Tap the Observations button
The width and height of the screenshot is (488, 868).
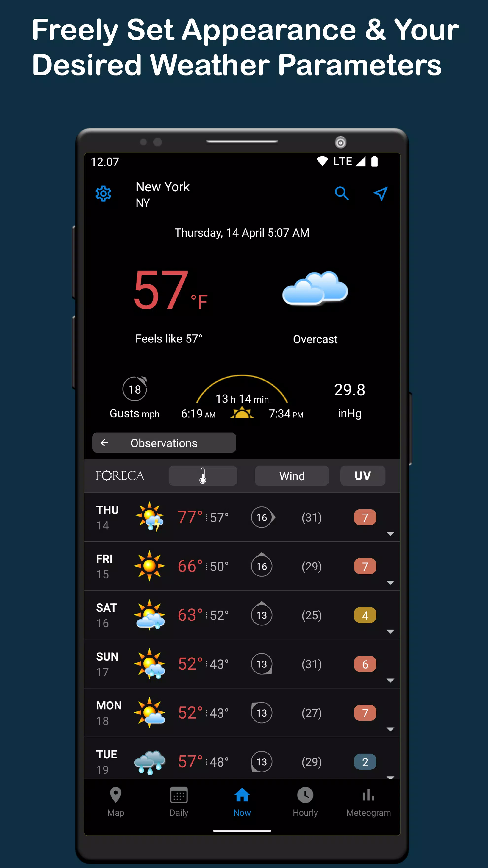coord(164,443)
